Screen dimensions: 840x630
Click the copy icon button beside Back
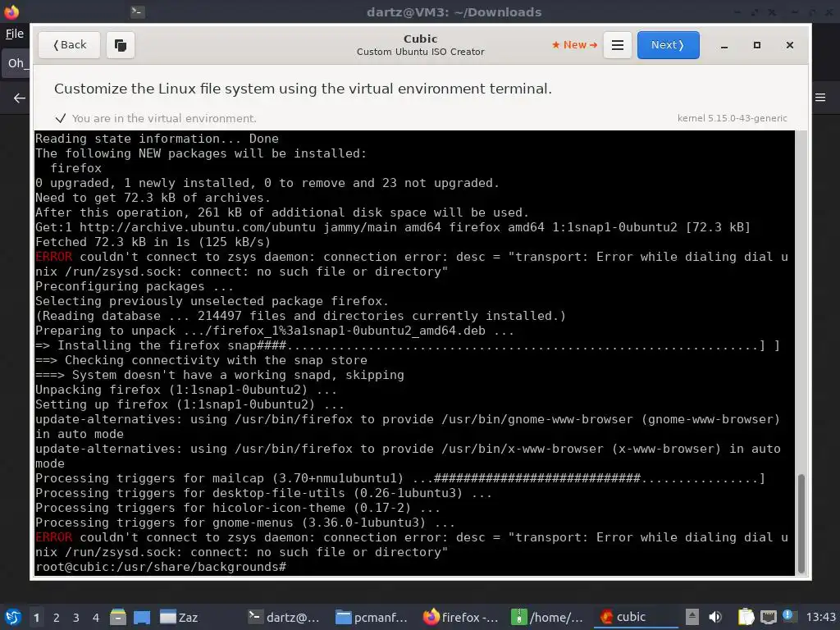[121, 45]
